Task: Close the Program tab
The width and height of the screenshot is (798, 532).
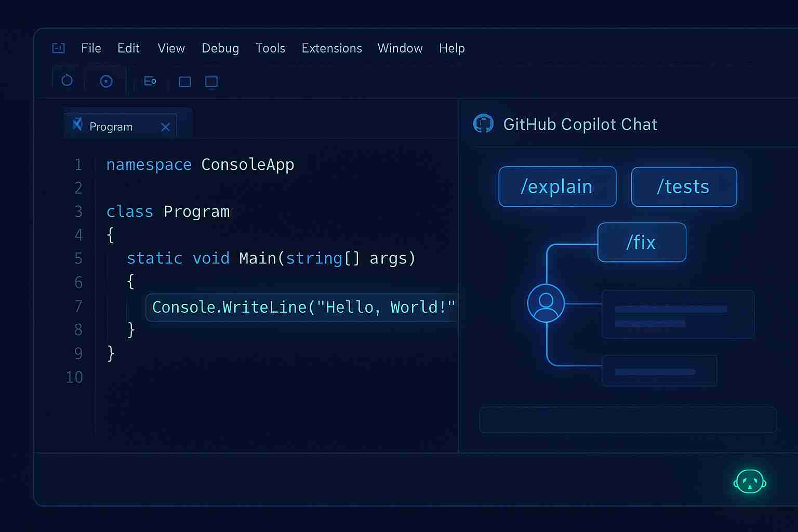Action: pyautogui.click(x=165, y=127)
